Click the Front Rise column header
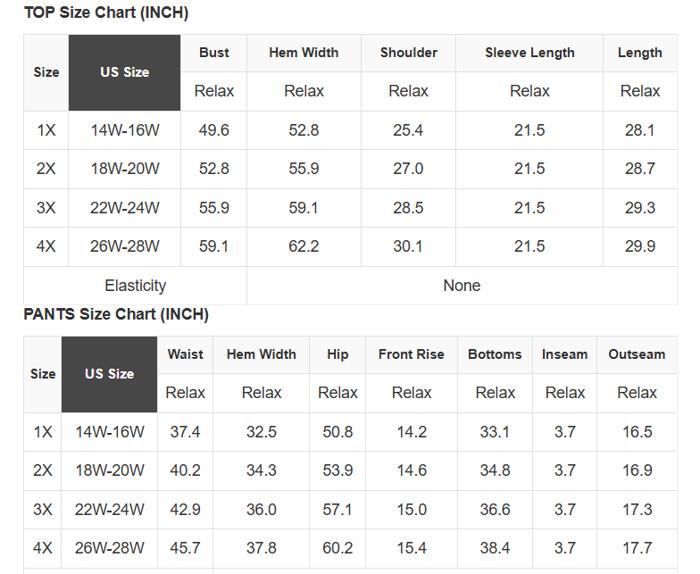The image size is (700, 574). click(x=411, y=354)
